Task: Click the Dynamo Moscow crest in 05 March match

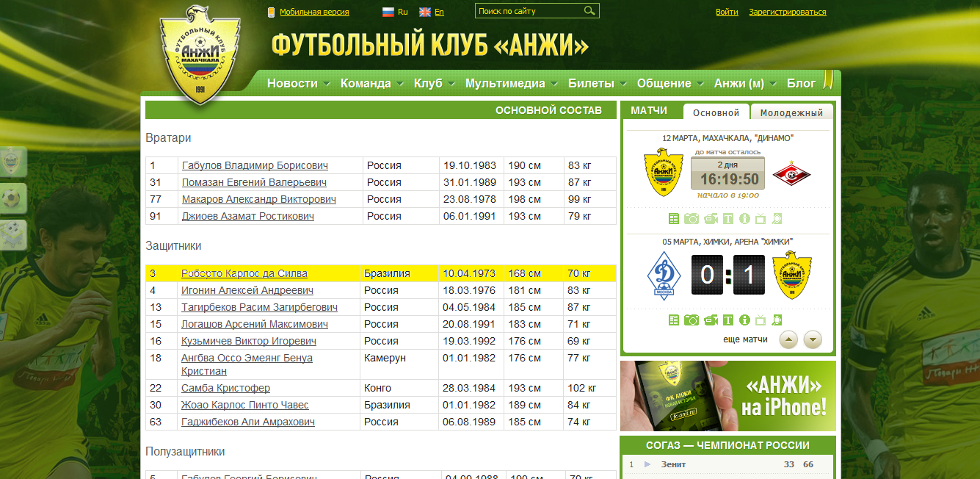Action: tap(664, 275)
